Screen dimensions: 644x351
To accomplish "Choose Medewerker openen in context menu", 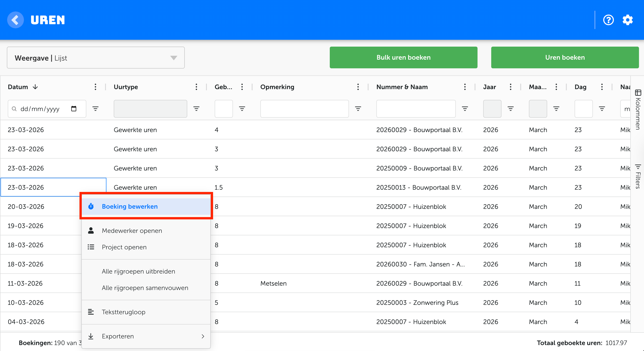I will pos(146,231).
